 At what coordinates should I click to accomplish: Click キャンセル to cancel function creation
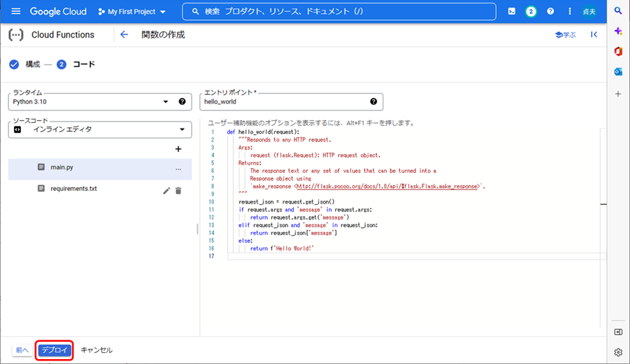coord(97,350)
